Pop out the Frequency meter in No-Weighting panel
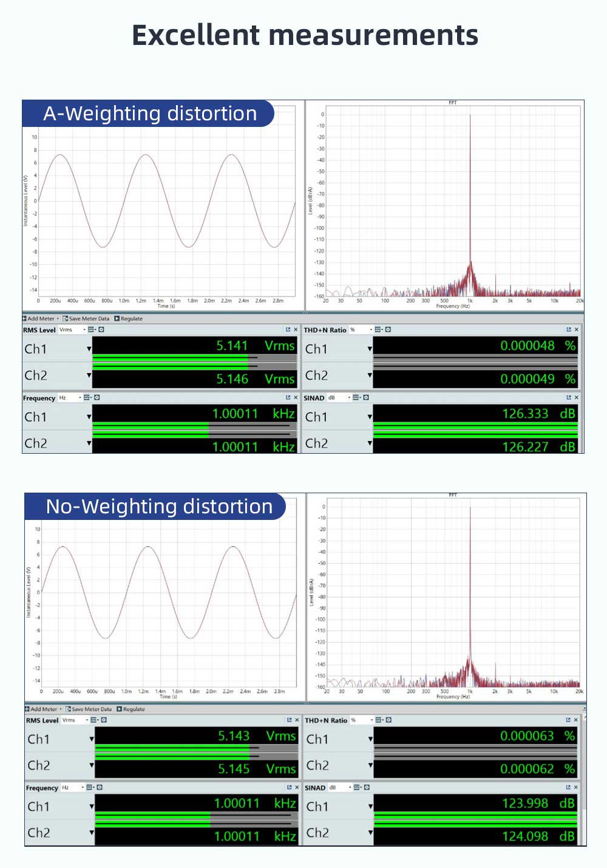This screenshot has width=607, height=868. pos(289,787)
